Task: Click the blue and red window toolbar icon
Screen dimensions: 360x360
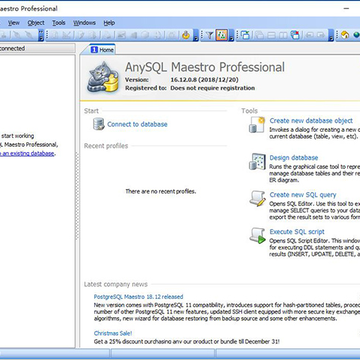Action: pyautogui.click(x=295, y=35)
